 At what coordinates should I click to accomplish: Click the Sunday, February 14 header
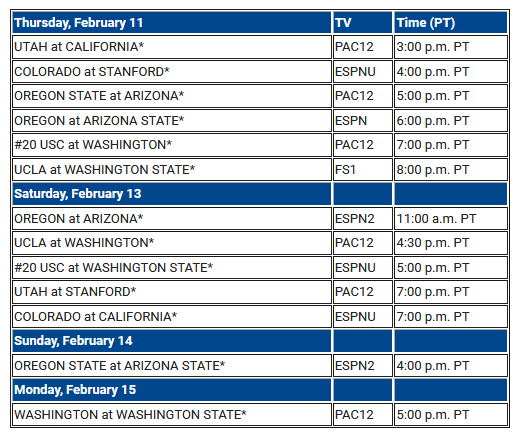click(172, 341)
